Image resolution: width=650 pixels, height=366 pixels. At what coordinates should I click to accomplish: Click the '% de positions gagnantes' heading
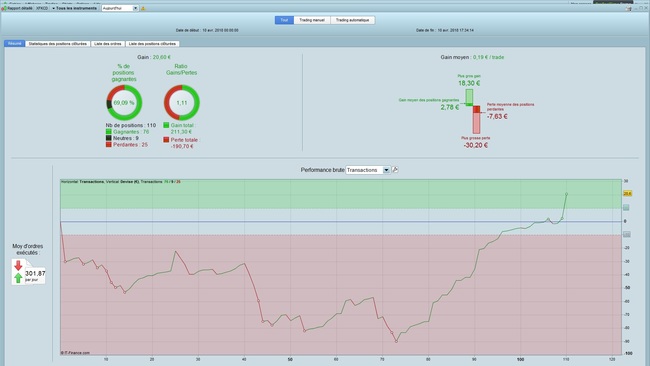coord(124,73)
